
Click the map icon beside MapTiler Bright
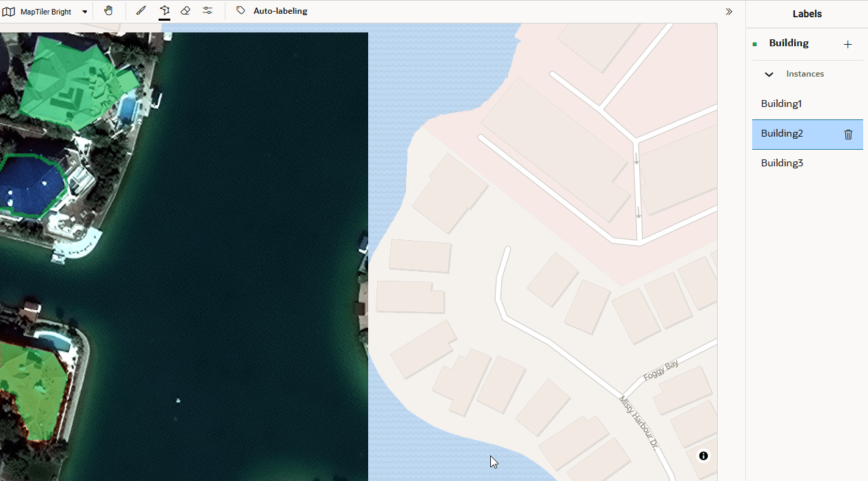(x=9, y=12)
